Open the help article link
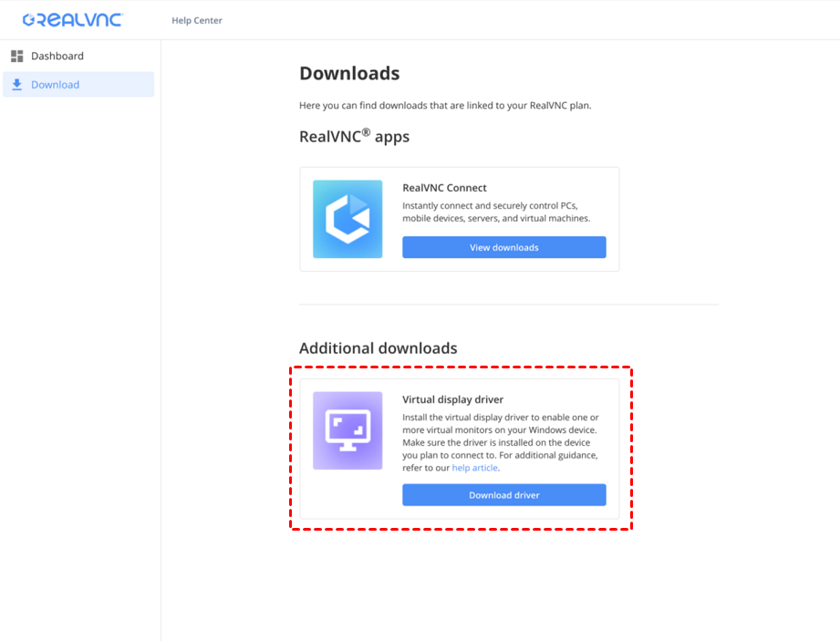 click(x=474, y=468)
